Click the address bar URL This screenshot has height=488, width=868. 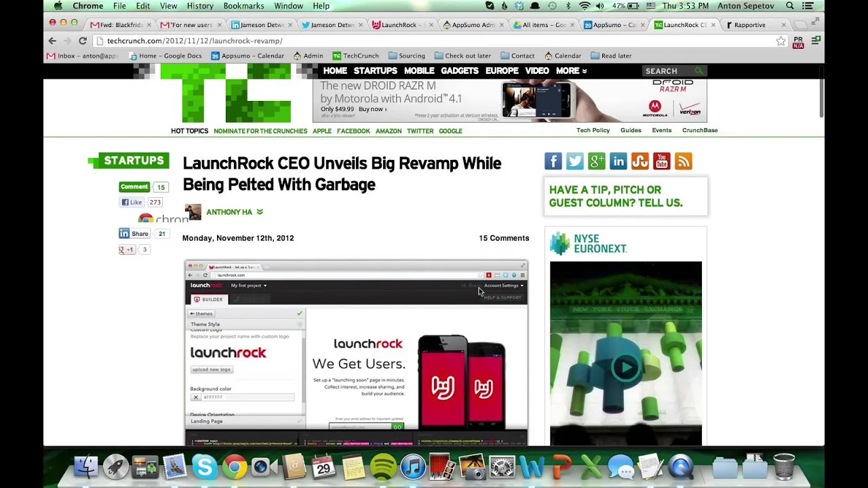click(x=195, y=41)
